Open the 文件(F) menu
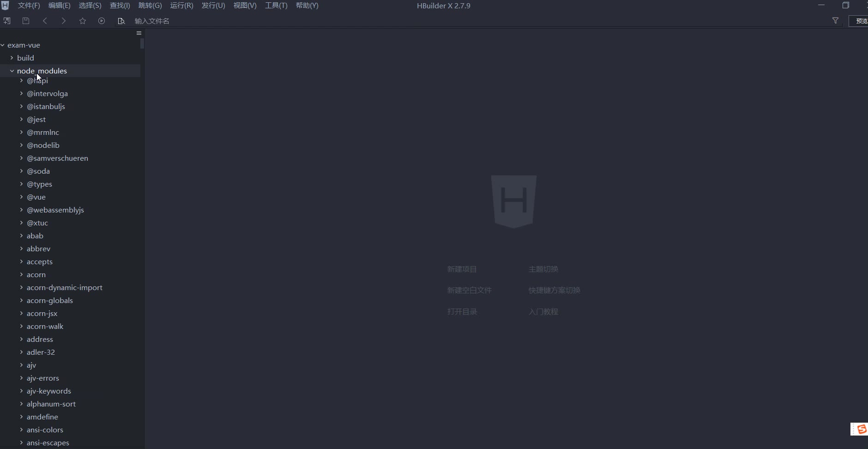Image resolution: width=868 pixels, height=449 pixels. pos(29,6)
